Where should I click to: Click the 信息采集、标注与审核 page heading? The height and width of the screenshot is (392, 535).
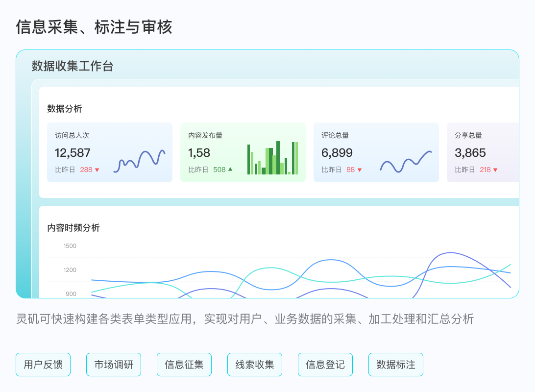94,27
